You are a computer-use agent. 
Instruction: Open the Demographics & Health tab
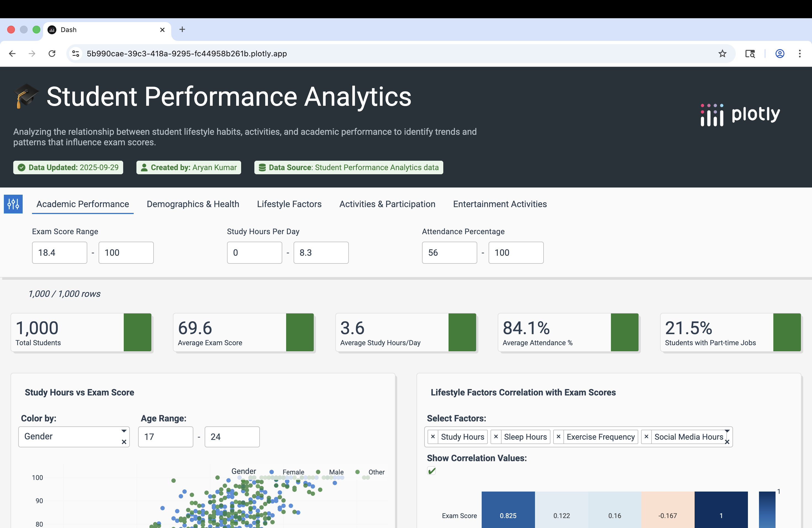(x=193, y=204)
